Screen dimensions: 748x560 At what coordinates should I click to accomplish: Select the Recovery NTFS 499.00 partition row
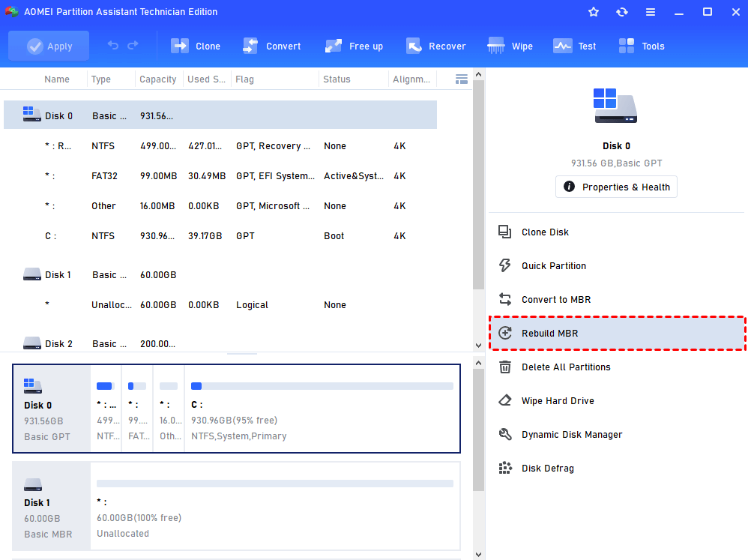coord(220,146)
